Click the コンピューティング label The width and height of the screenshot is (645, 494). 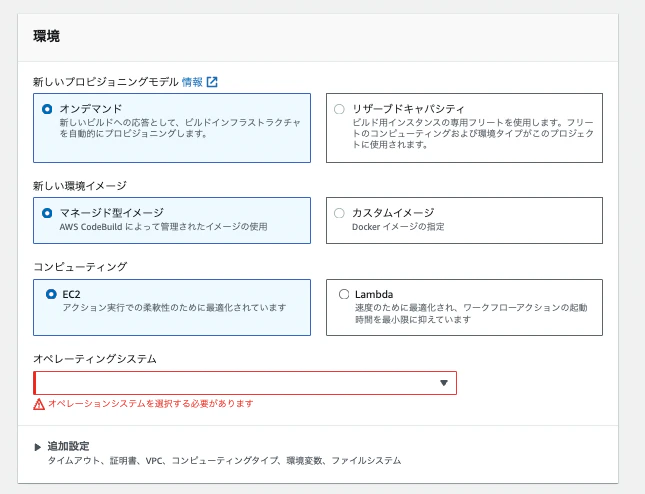coord(80,267)
